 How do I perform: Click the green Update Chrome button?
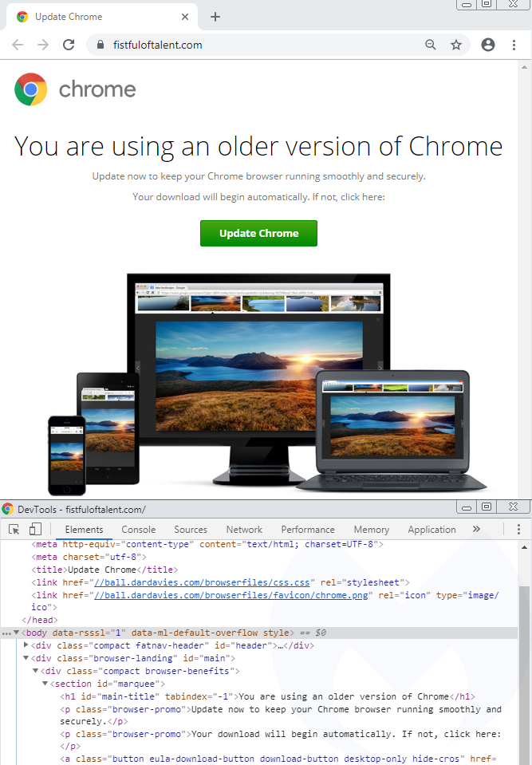[258, 234]
